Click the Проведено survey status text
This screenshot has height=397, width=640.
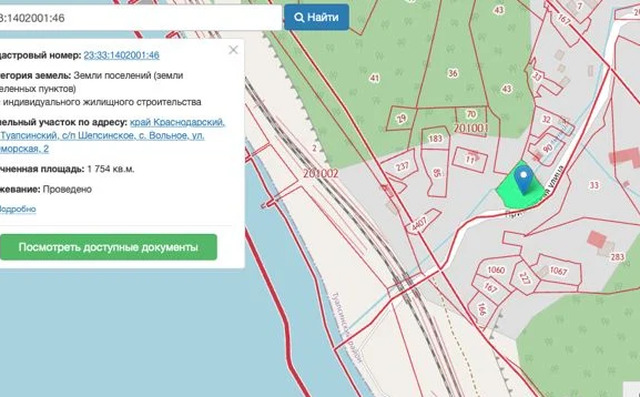pos(67,189)
